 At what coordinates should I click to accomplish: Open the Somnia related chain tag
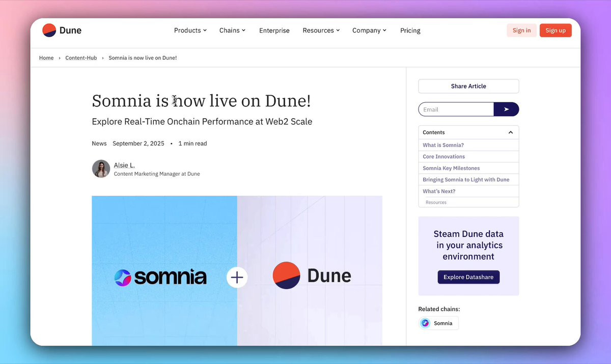[438, 323]
